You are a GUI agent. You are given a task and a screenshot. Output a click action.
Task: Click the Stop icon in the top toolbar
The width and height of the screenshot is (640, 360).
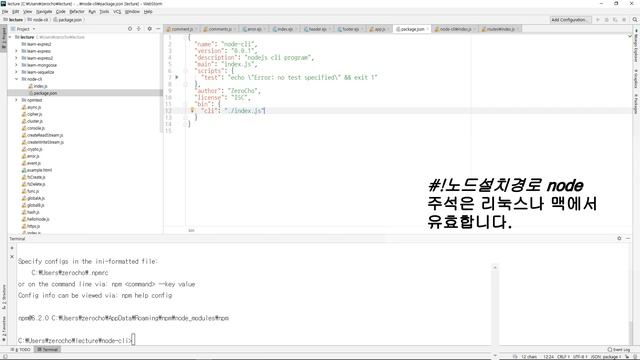[x=624, y=20]
